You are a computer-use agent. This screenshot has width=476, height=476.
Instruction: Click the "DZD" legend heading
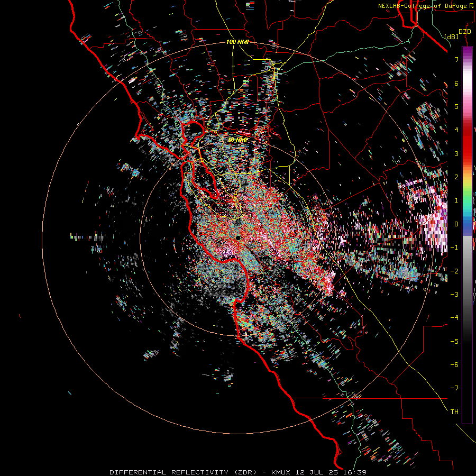[x=465, y=32]
